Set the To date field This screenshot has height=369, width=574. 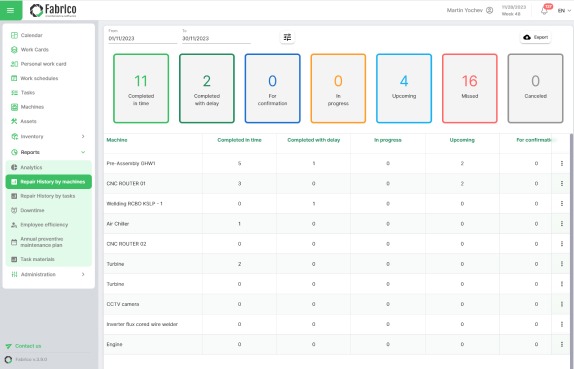pos(216,38)
